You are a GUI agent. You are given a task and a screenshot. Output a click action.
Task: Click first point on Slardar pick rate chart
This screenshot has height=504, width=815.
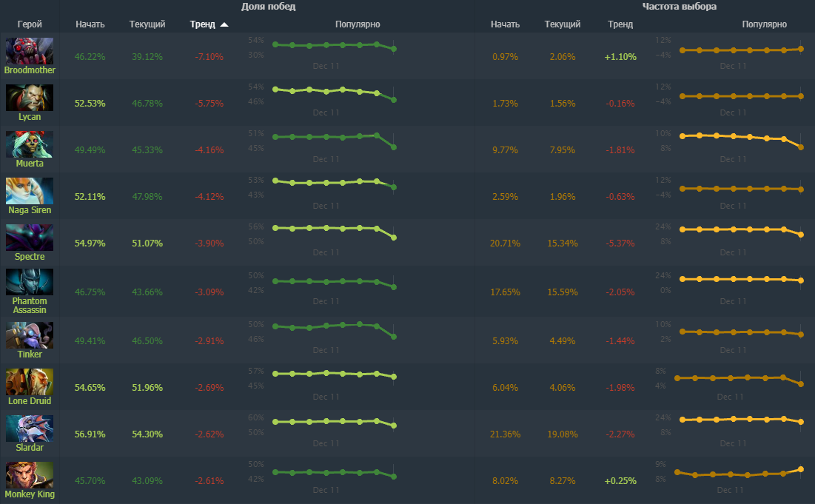[x=682, y=420]
